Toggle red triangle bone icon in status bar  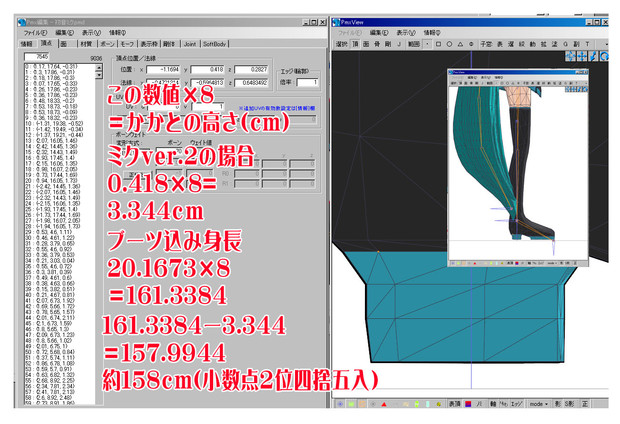pyautogui.click(x=384, y=404)
